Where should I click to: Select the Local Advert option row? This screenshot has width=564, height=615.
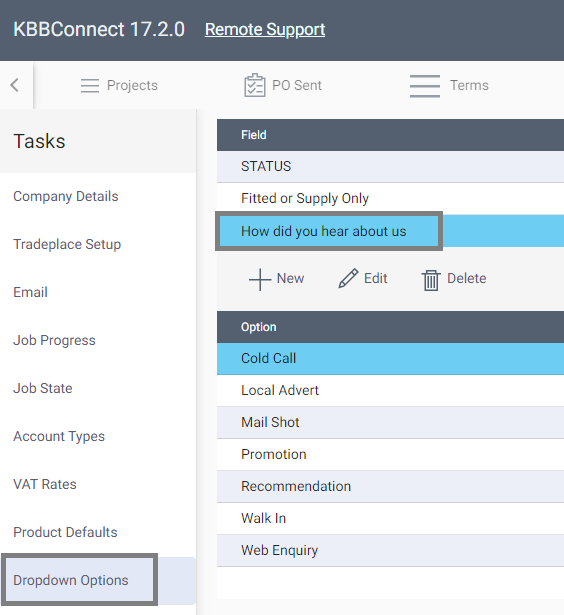pyautogui.click(x=390, y=391)
